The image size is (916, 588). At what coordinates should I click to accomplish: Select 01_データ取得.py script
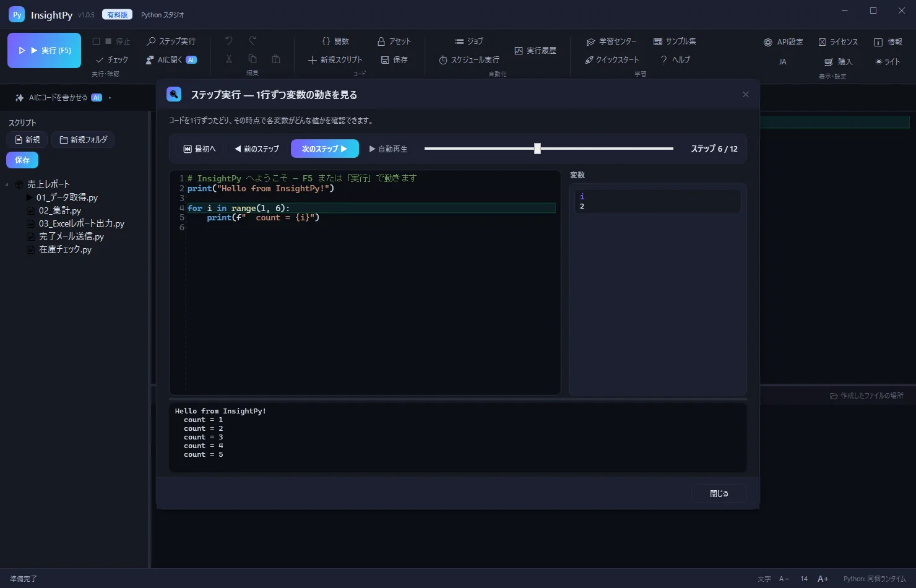pos(67,197)
